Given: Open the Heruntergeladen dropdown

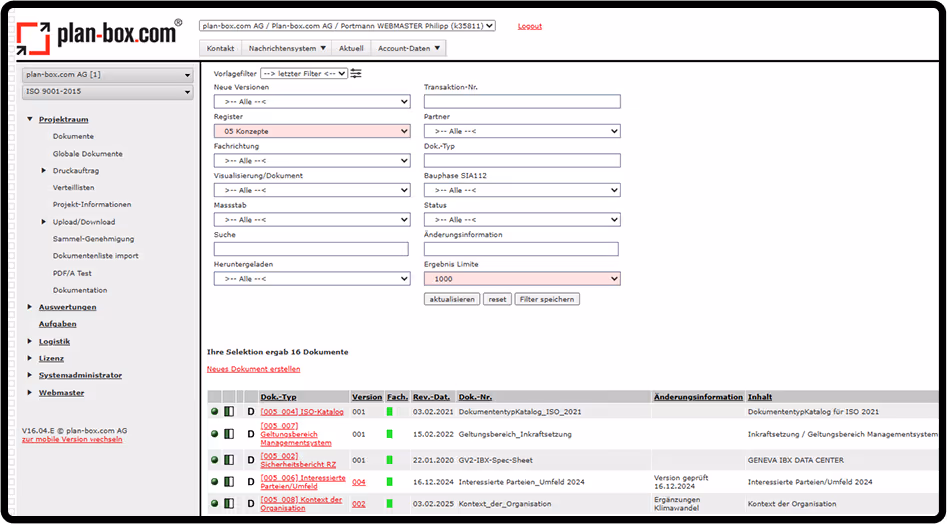Looking at the screenshot, I should [x=312, y=279].
